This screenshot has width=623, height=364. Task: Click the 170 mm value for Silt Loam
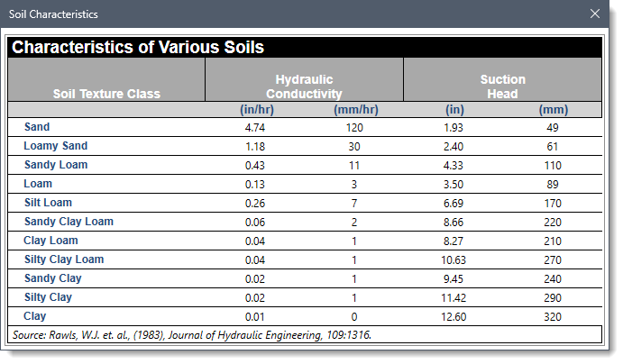coord(553,204)
